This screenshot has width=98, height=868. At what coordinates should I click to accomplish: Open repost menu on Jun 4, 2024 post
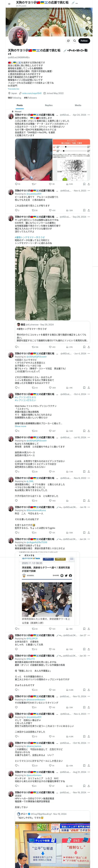pyautogui.click(x=33, y=388)
